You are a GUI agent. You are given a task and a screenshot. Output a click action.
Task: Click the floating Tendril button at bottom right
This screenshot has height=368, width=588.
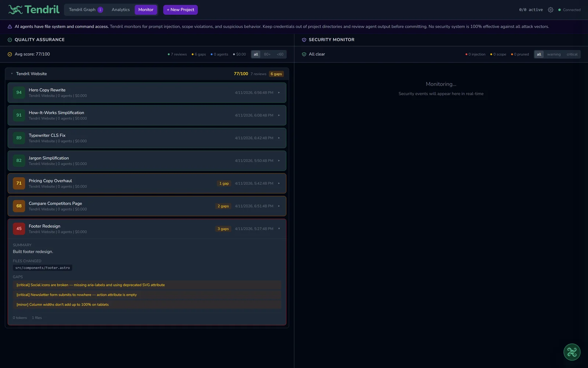(x=572, y=352)
